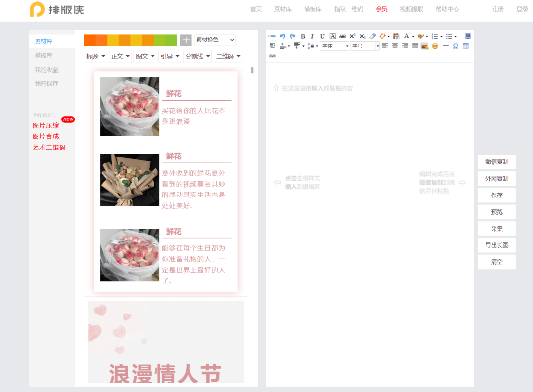Image resolution: width=533 pixels, height=392 pixels.
Task: Open the 素材换色 dropdown
Action: [x=215, y=40]
